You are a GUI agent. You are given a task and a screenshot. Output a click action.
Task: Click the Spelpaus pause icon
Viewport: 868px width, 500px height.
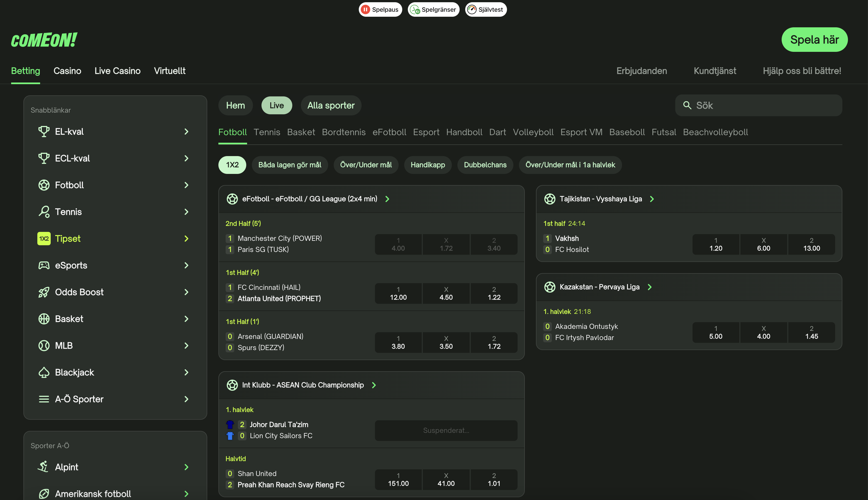tap(365, 9)
